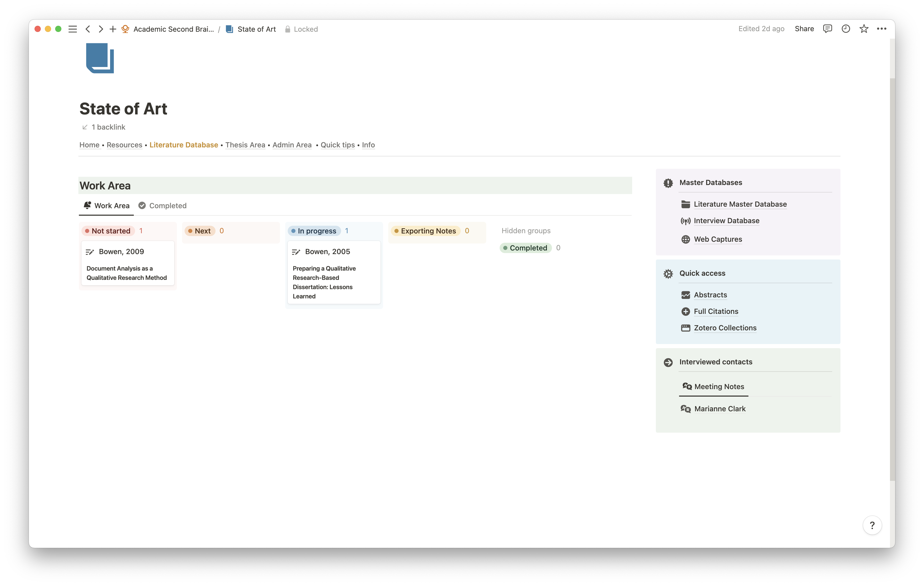Click State of Art breadcrumb
This screenshot has height=586, width=924.
[x=251, y=29]
